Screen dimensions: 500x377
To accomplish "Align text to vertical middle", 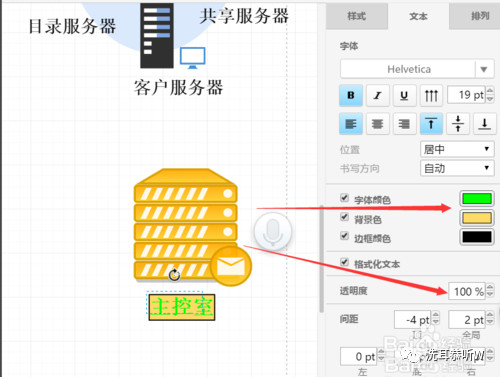I will [458, 124].
